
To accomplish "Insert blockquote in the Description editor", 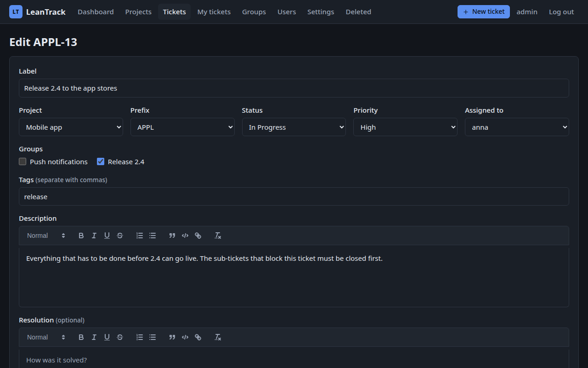I will pyautogui.click(x=172, y=236).
